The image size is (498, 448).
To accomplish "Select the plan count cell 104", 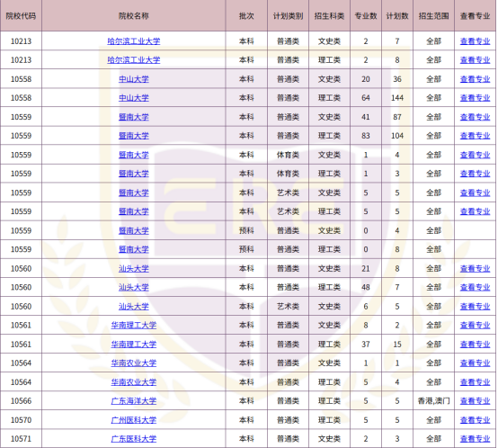I will (x=397, y=136).
